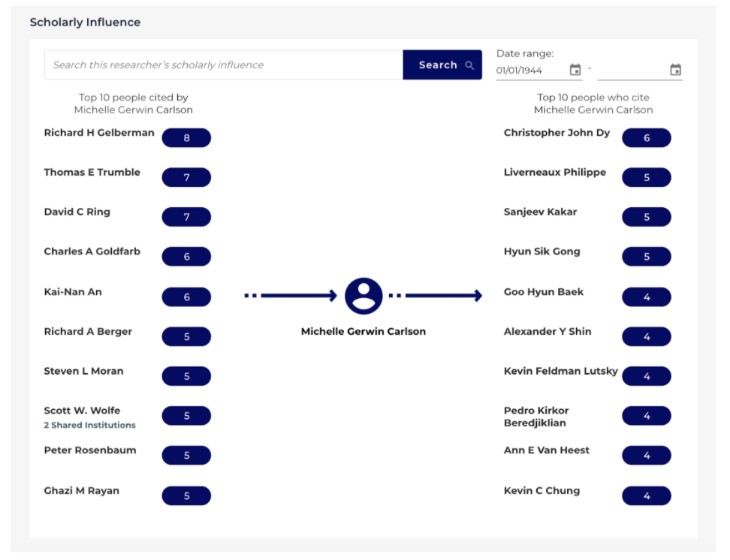Select the central Michelle Gerwin Carlson name label
730x560 pixels.
pyautogui.click(x=363, y=332)
